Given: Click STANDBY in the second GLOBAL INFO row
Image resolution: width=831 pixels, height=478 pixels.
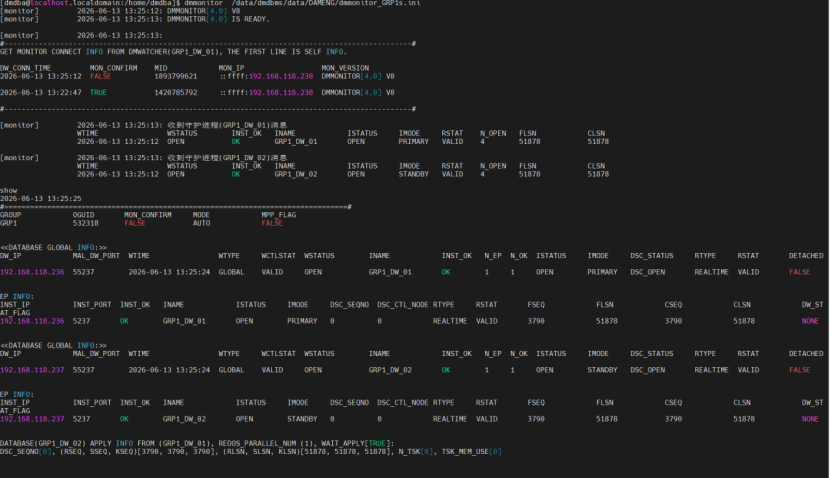Looking at the screenshot, I should [602, 370].
